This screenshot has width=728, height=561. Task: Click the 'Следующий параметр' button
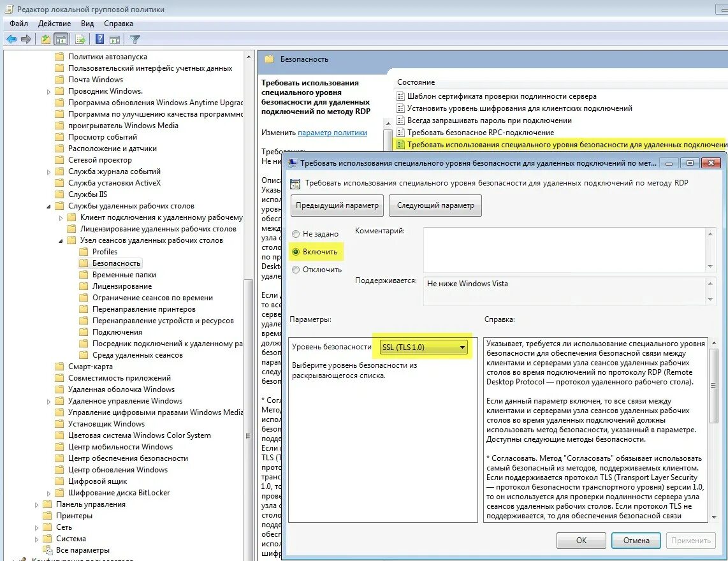[435, 205]
